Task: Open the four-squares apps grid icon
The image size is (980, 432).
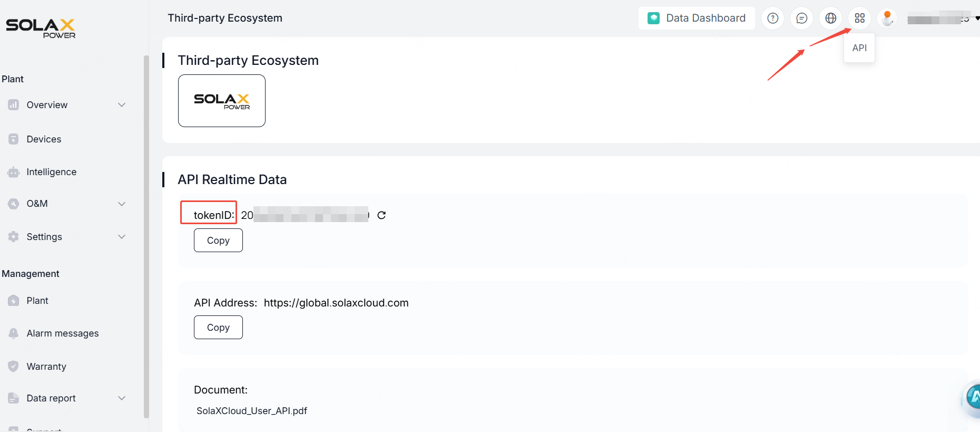Action: pos(859,18)
